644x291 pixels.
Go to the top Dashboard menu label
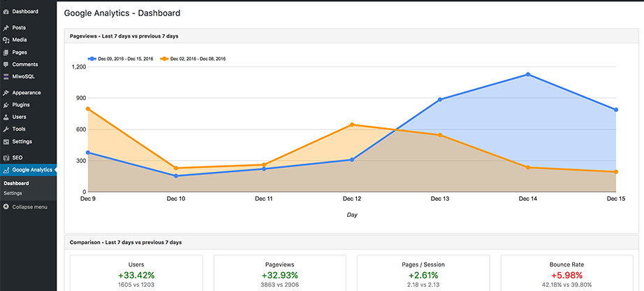25,11
